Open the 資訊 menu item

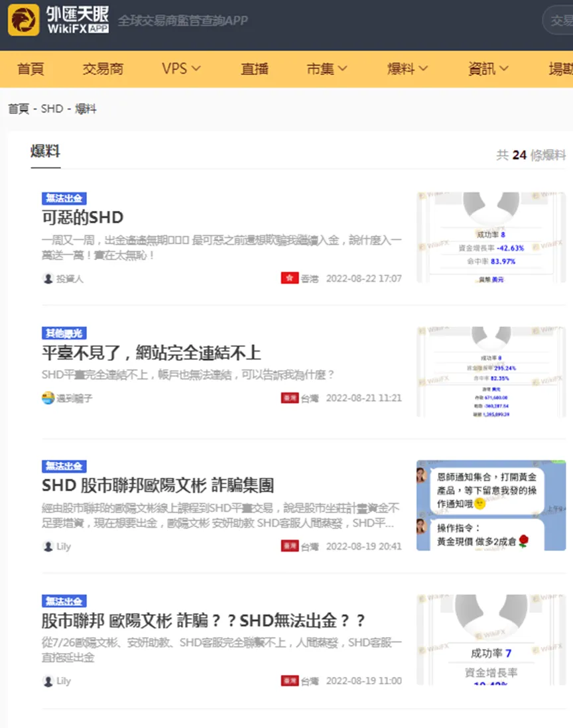click(x=481, y=69)
